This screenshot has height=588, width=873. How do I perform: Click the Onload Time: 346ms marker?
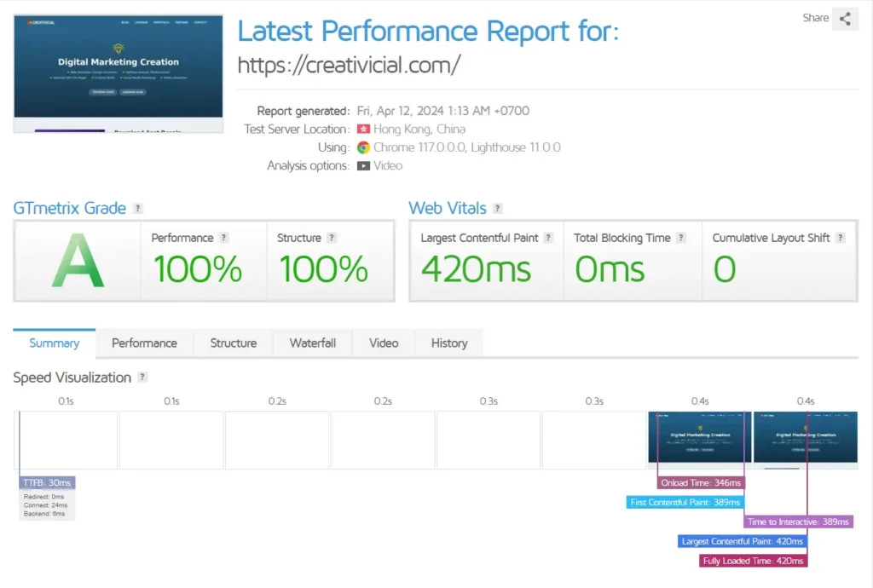(701, 483)
